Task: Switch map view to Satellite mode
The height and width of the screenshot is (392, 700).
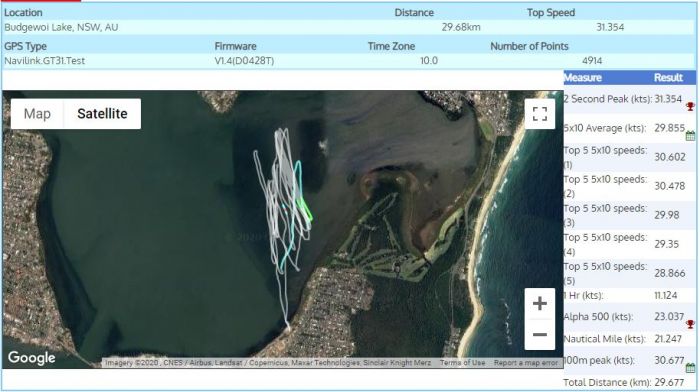Action: click(x=102, y=114)
